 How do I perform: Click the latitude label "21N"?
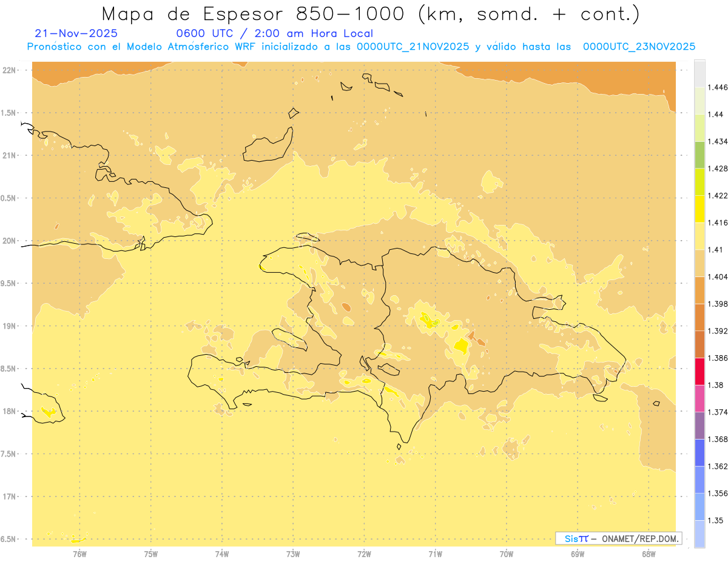pyautogui.click(x=8, y=156)
